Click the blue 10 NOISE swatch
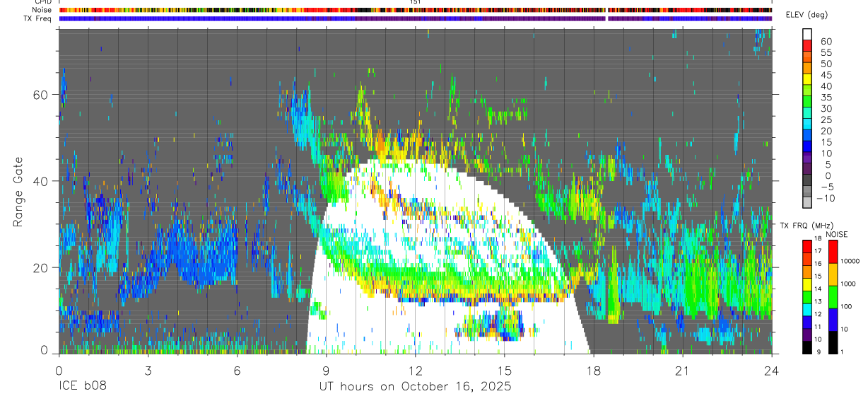Viewport: 868px width, 401px height. [x=833, y=320]
